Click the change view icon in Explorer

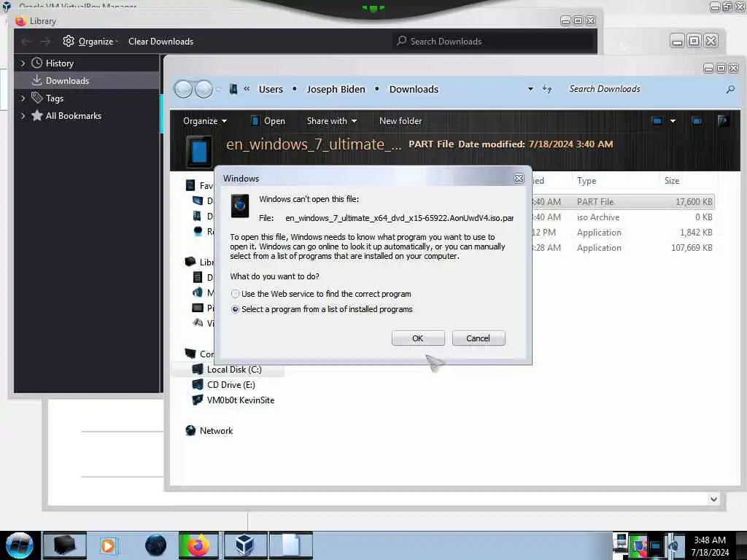click(x=657, y=121)
